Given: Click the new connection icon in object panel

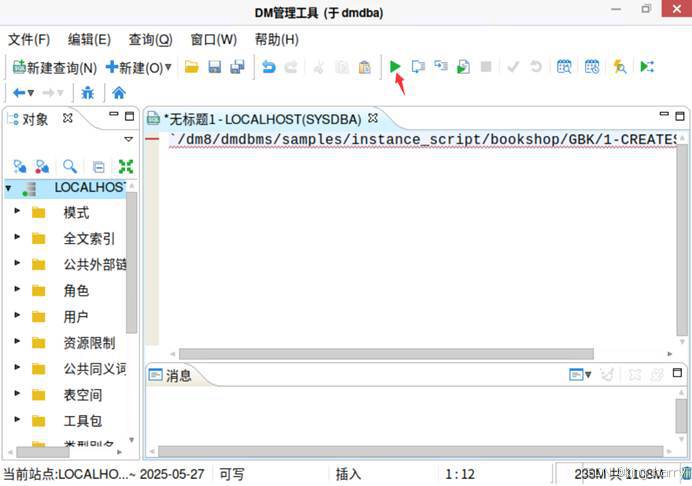Looking at the screenshot, I should coord(19,166).
